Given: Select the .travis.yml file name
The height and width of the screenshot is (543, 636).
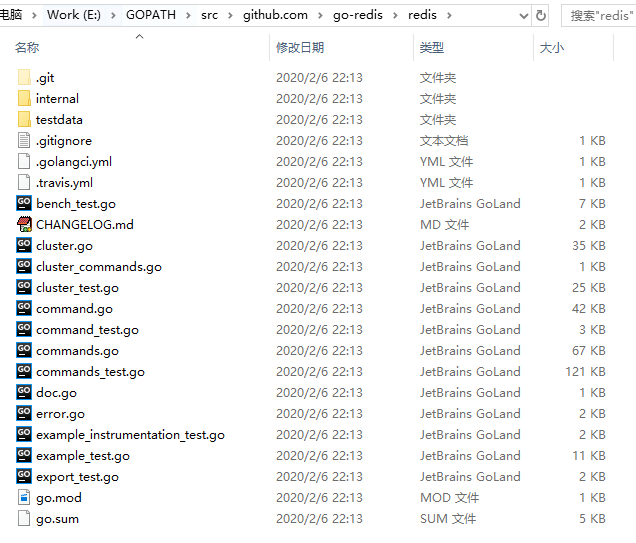Looking at the screenshot, I should (x=64, y=182).
